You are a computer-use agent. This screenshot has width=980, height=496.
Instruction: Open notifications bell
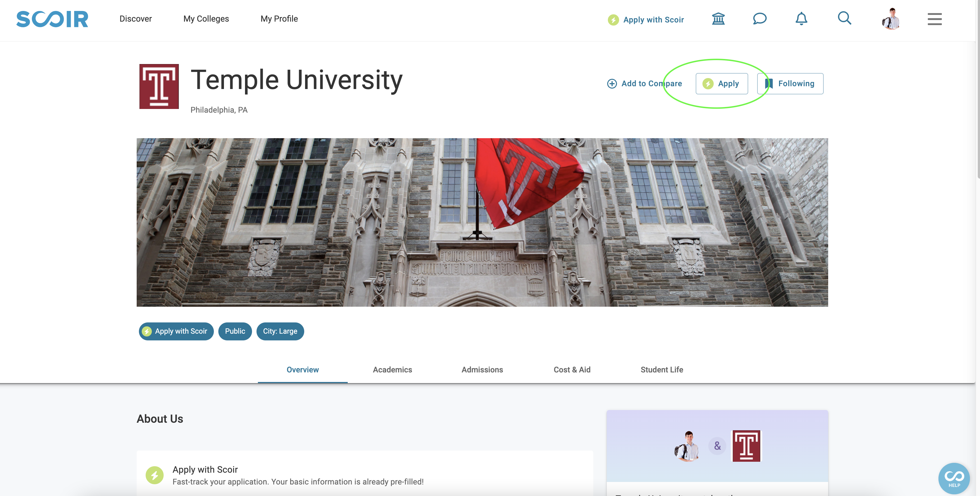[801, 18]
